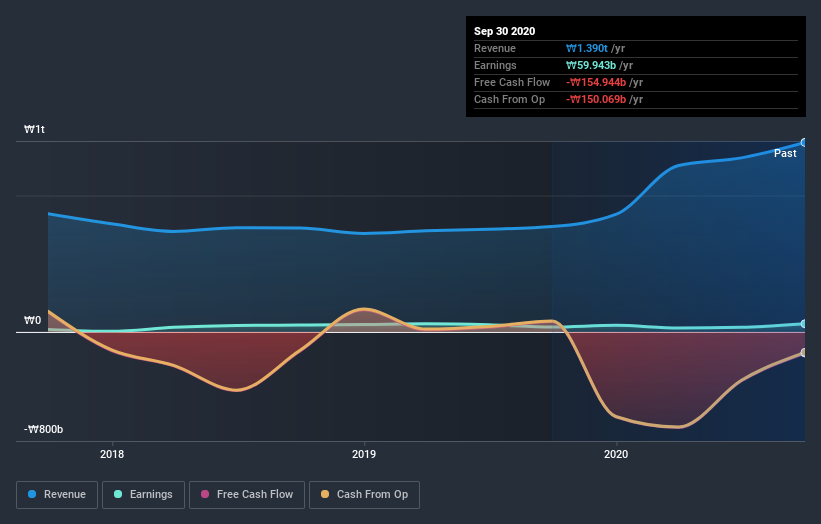
Task: Toggle the Free Cash Flow legend button
Action: 247,495
